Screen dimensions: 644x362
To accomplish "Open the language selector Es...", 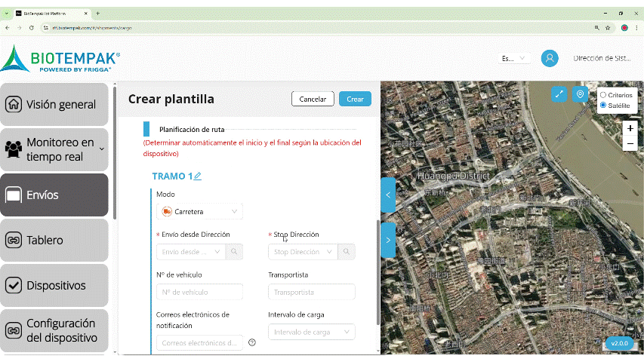I will pyautogui.click(x=513, y=58).
